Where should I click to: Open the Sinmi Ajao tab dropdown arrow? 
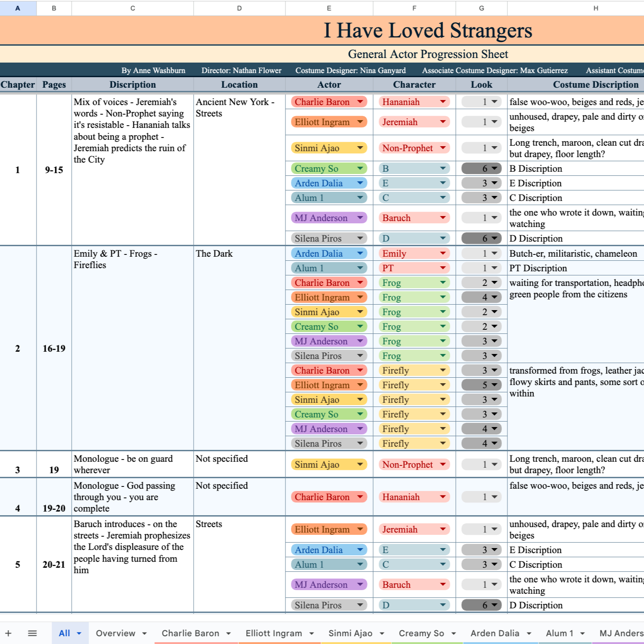coord(382,633)
